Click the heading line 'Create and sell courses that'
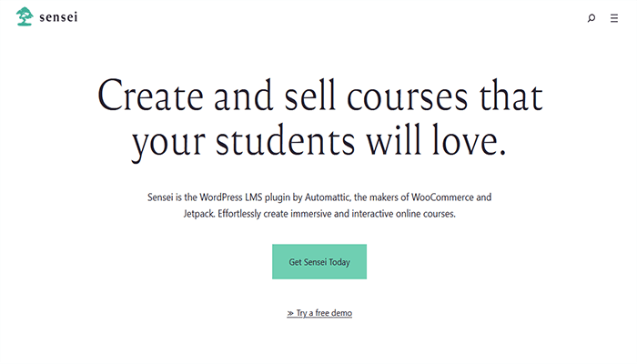The height and width of the screenshot is (364, 637). (x=318, y=96)
